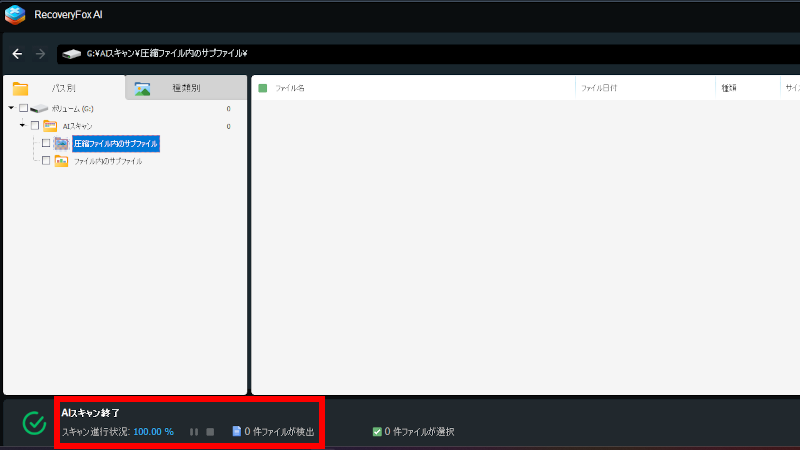Toggle the select-all checkbox in file list header

coord(263,88)
